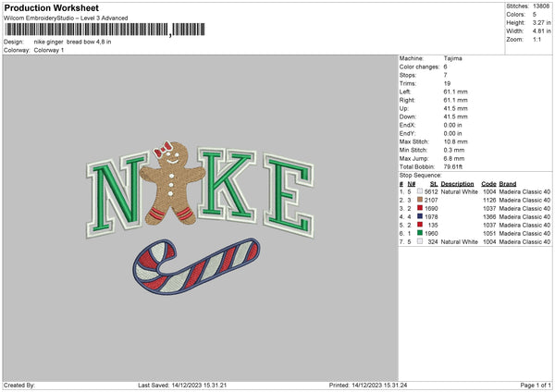Pick the red swatch with 1690 stitches
The image size is (555, 392).
click(420, 208)
